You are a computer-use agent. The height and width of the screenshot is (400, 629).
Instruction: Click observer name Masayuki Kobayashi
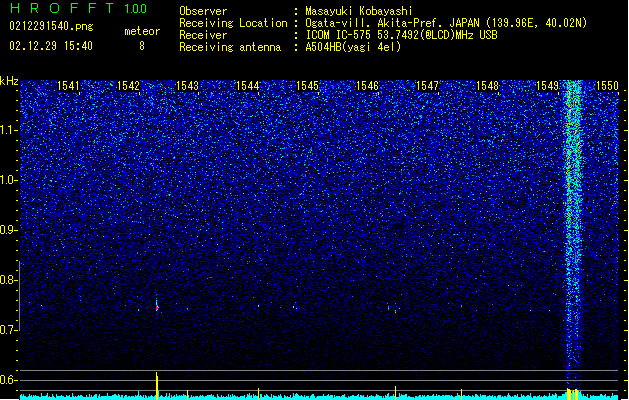(359, 11)
